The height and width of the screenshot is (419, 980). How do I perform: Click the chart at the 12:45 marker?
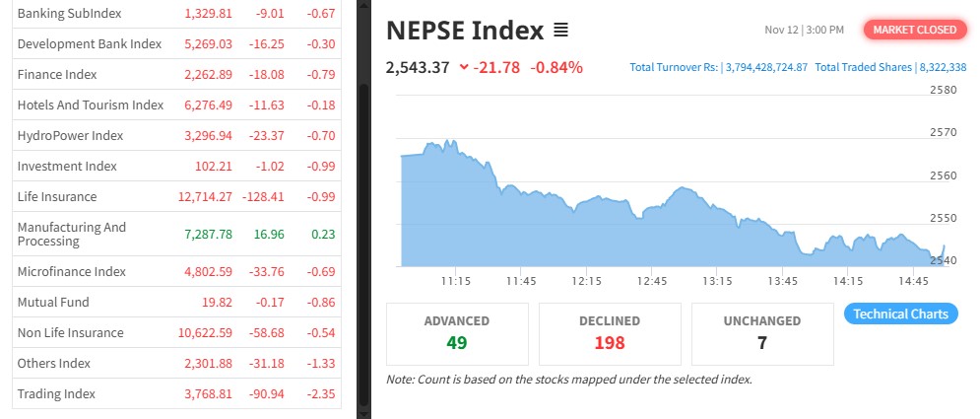pos(652,237)
